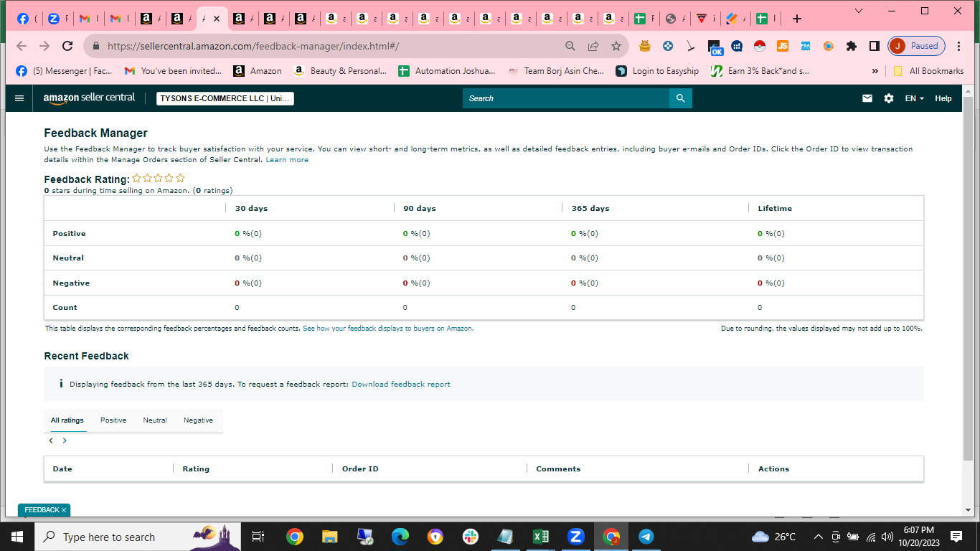The width and height of the screenshot is (980, 551).
Task: Open the TYSONS E-COMMERCE LLC account switcher
Action: tap(225, 98)
